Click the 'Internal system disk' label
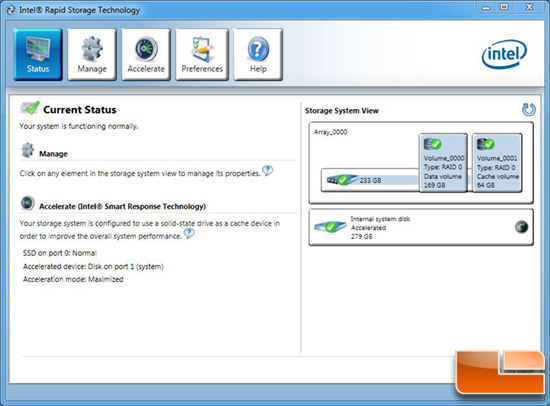The image size is (550, 406). [380, 219]
